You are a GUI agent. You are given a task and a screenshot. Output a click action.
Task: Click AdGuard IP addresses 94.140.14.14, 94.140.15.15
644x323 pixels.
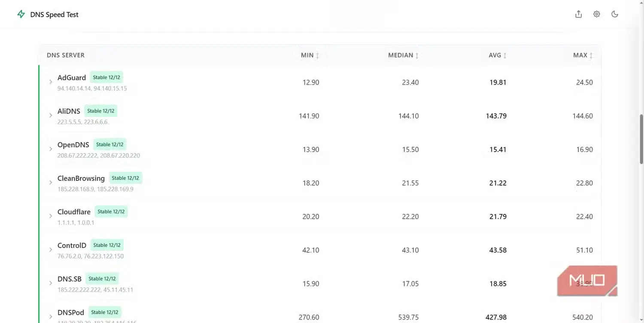(x=92, y=88)
